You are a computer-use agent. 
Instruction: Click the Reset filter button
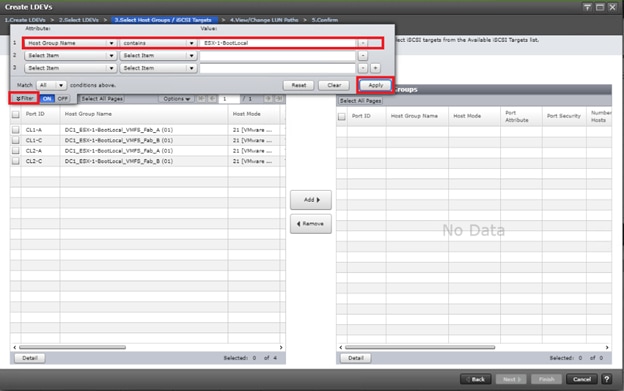(x=298, y=85)
